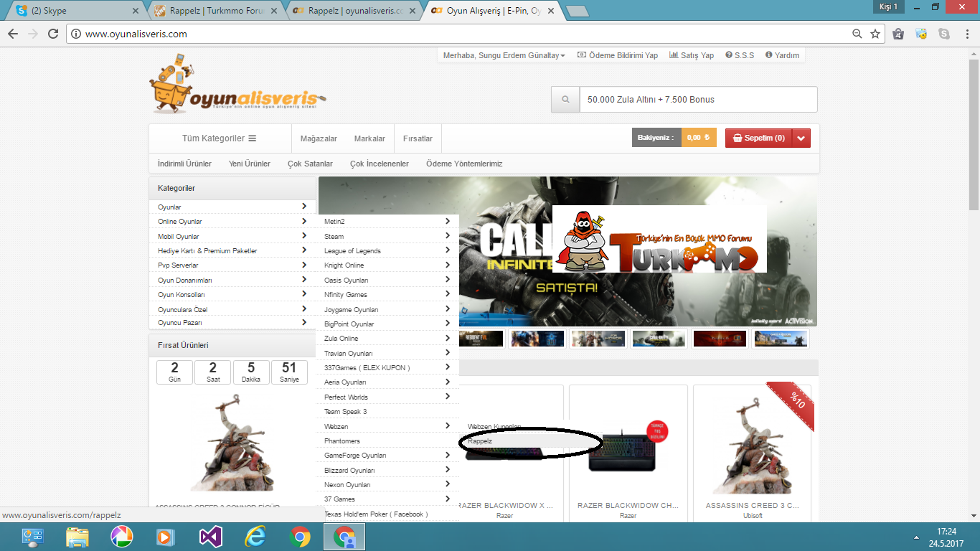980x551 pixels.
Task: Open Çok İncelenenler page
Action: click(380, 164)
